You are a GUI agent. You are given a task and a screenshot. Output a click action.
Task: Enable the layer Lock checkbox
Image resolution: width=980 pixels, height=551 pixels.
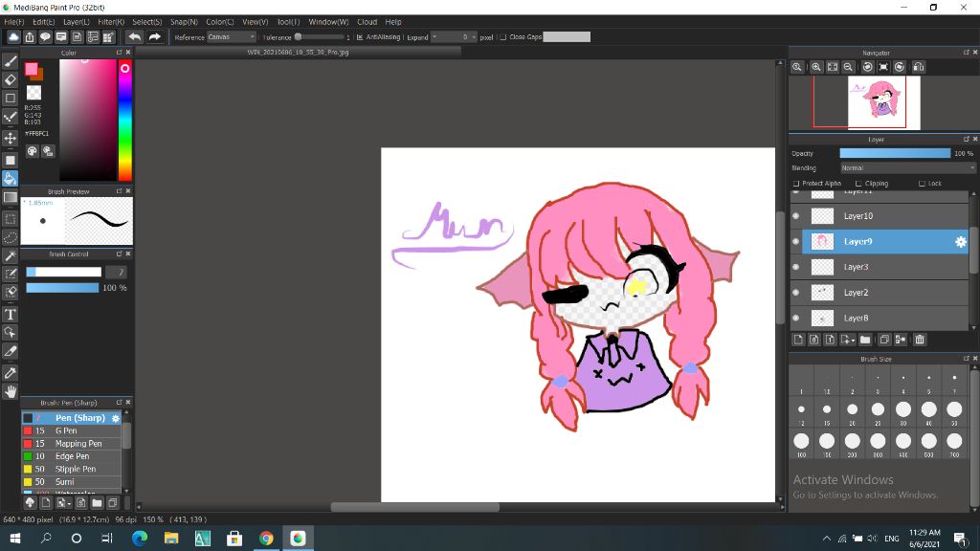tap(922, 184)
